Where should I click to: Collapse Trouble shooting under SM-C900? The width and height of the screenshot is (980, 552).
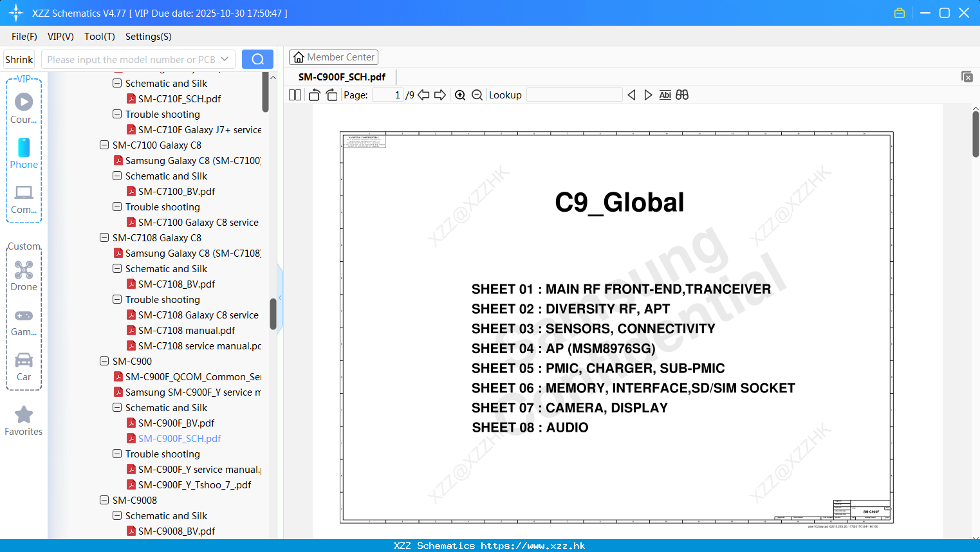pyautogui.click(x=117, y=454)
